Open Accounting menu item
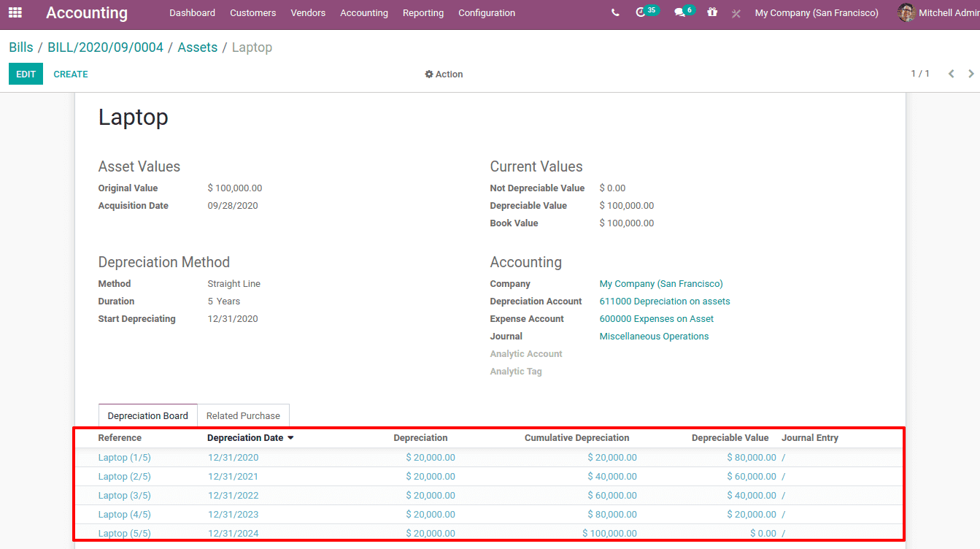This screenshot has height=549, width=980. tap(364, 13)
